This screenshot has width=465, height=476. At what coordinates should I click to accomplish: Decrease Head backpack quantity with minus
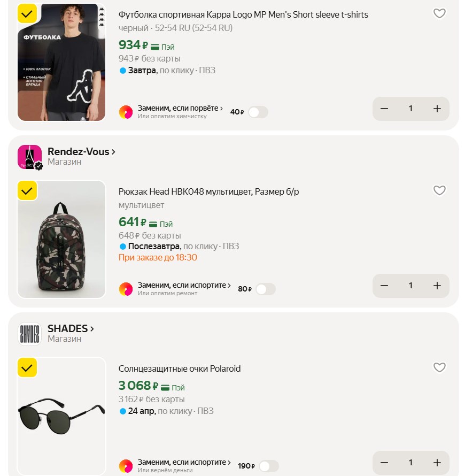coord(384,286)
